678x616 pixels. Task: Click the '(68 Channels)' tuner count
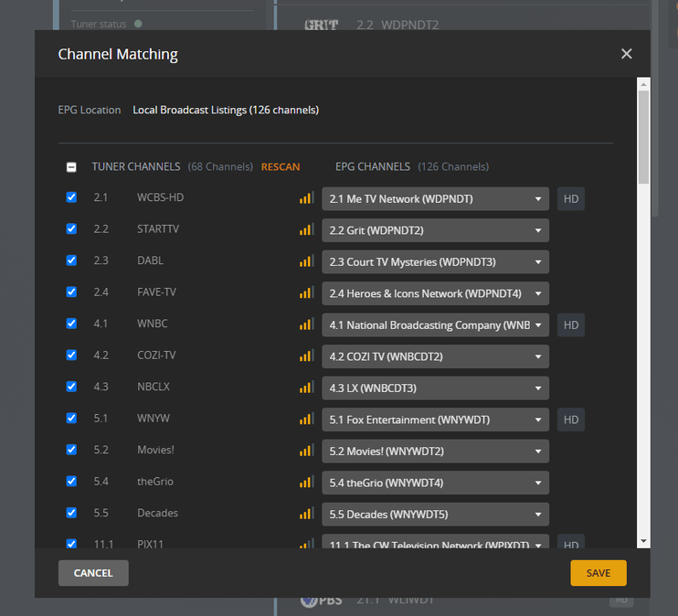point(220,167)
